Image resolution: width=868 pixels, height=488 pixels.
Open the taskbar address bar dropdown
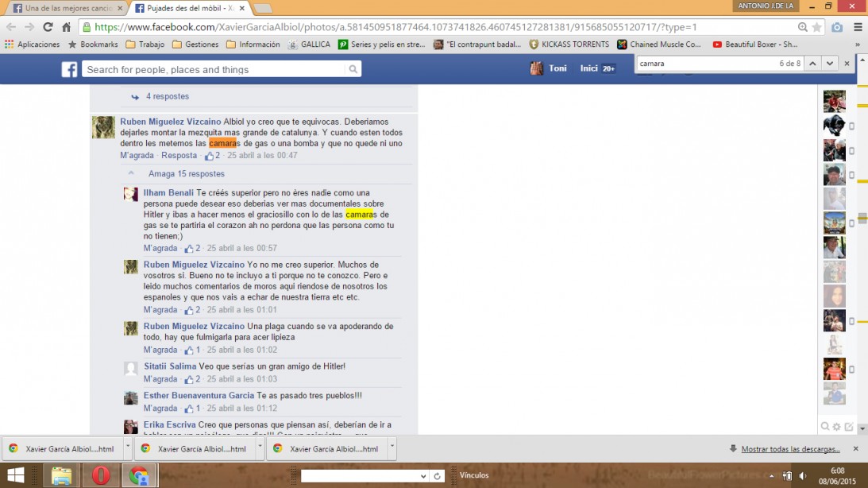423,476
